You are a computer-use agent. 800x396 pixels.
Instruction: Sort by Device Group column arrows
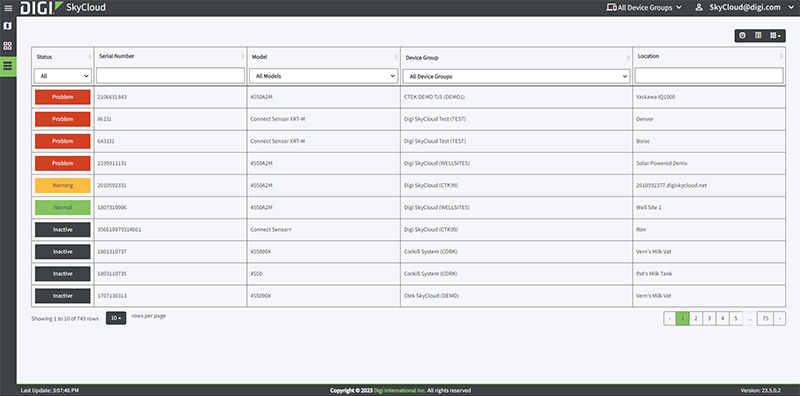(629, 58)
